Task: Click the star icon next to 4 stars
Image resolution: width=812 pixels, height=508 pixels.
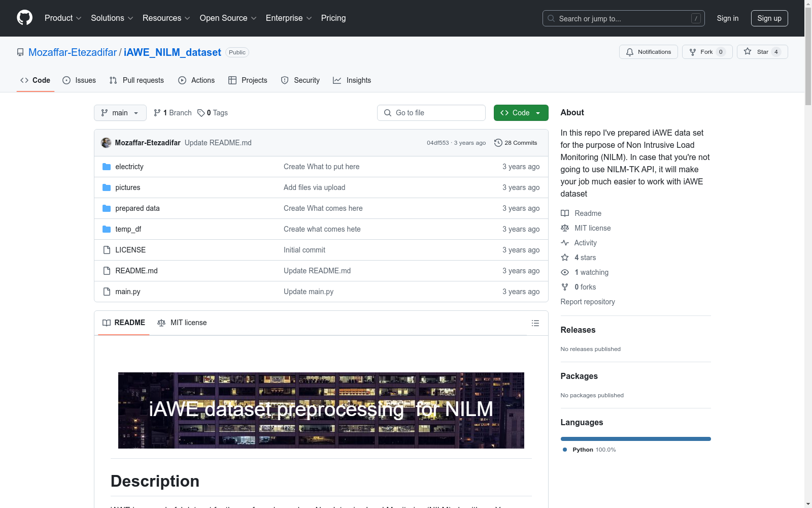Action: 565,258
